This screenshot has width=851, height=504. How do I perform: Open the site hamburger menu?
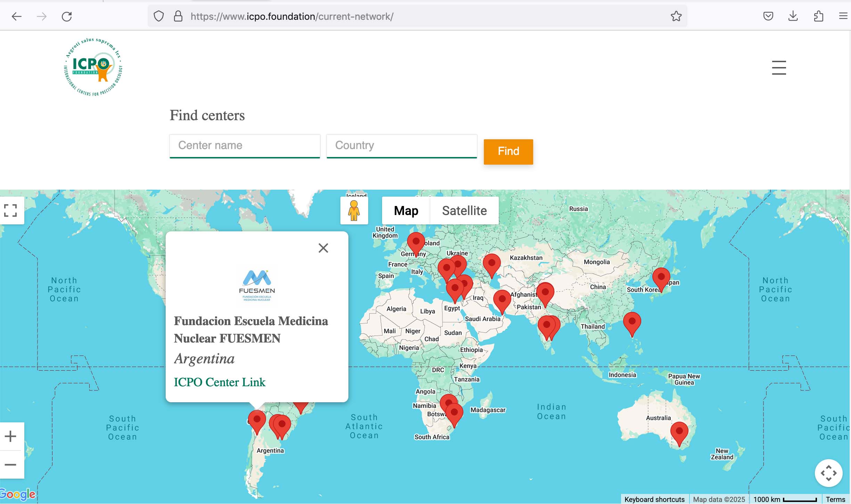779,68
